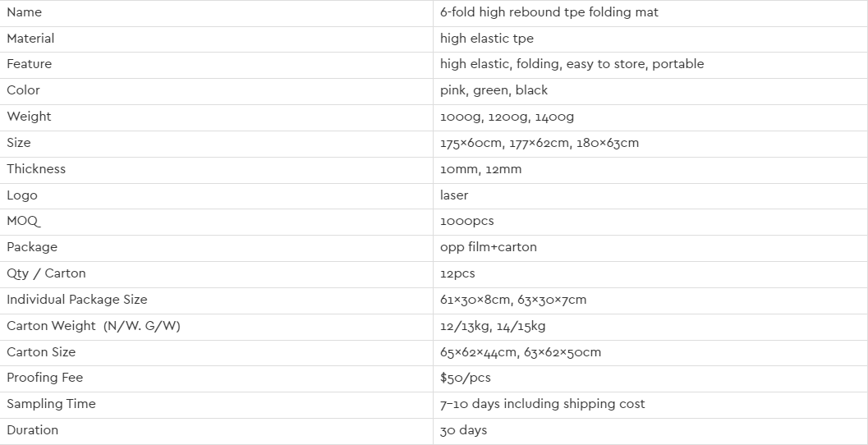Viewport: 868px width, 445px height.
Task: Click the Carton Size dimensions text
Action: pos(521,352)
